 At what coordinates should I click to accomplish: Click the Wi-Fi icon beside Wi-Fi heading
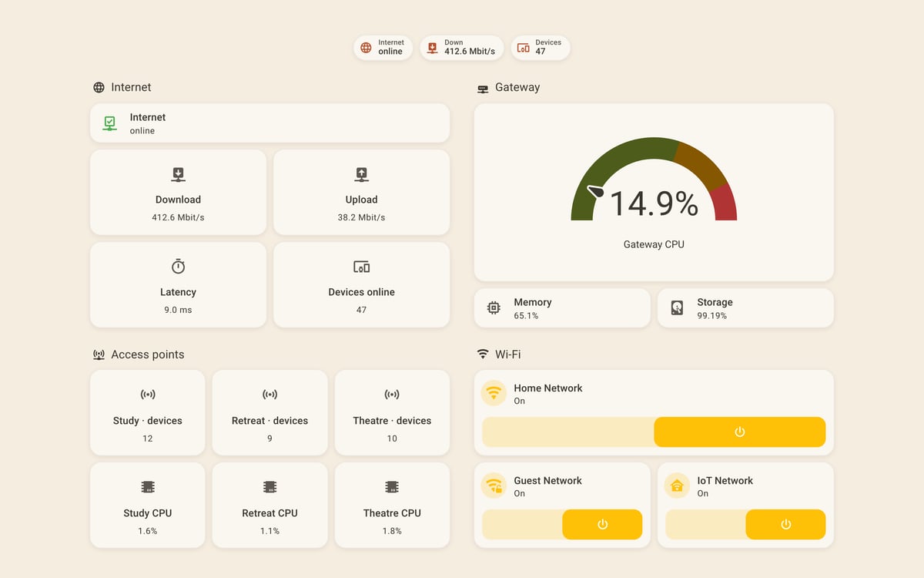coord(483,355)
